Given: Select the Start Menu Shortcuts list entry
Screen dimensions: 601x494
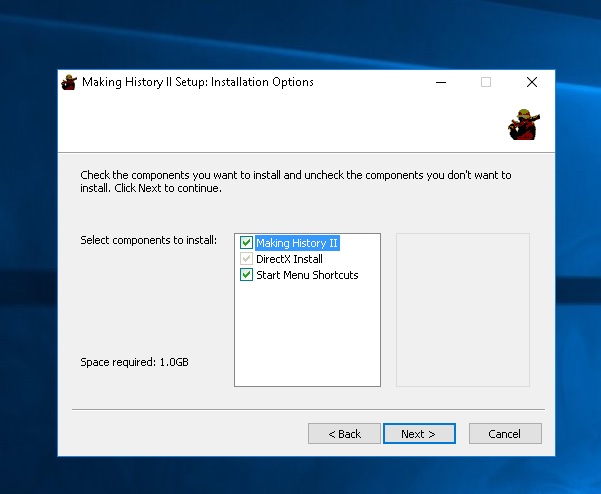Looking at the screenshot, I should (307, 275).
